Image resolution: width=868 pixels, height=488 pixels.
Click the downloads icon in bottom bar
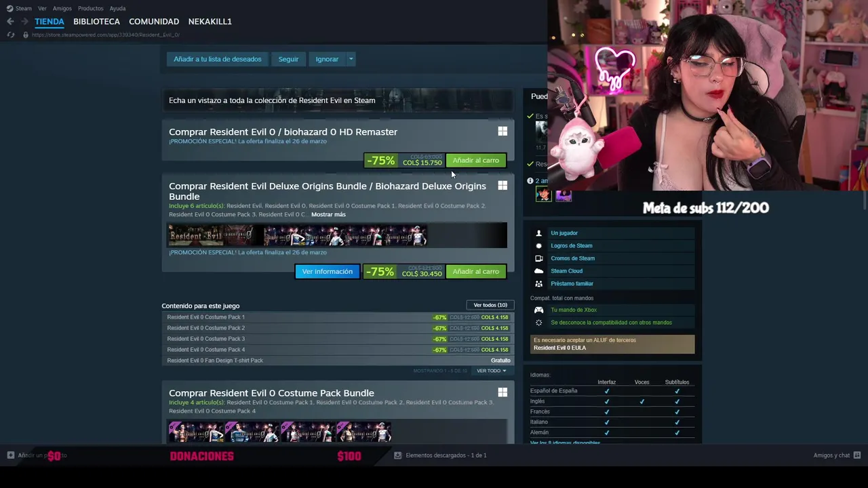398,455
